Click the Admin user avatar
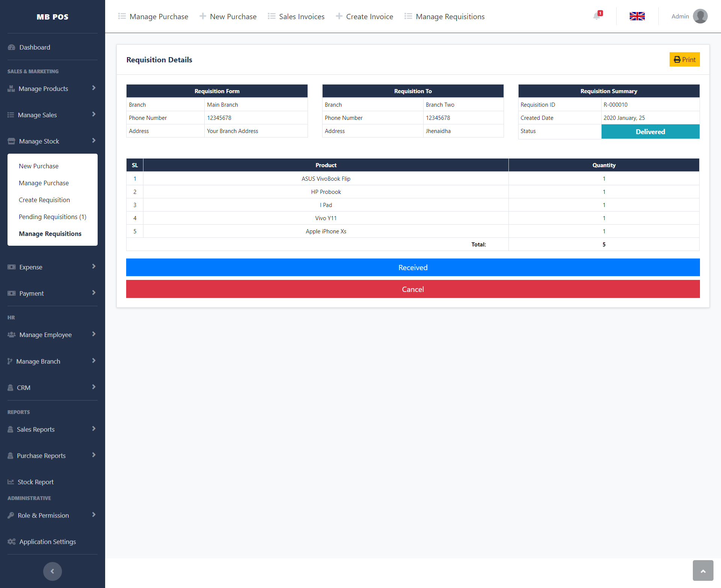This screenshot has height=588, width=721. pos(700,16)
